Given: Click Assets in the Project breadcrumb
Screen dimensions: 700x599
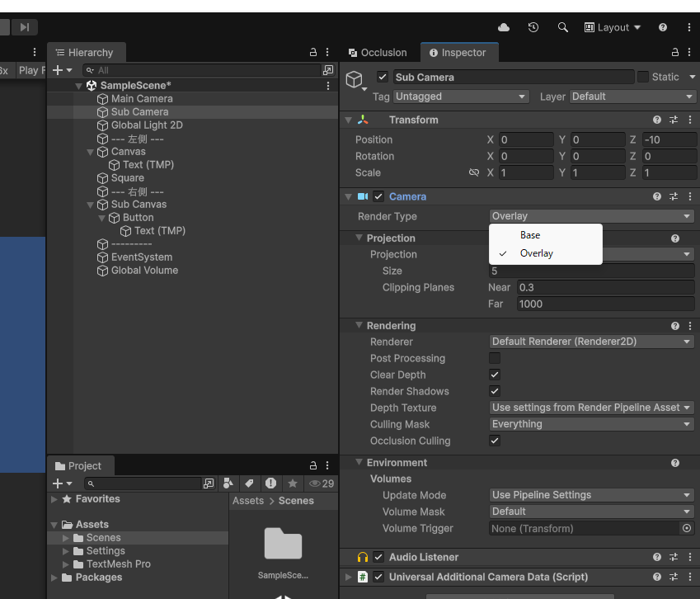Looking at the screenshot, I should point(248,501).
